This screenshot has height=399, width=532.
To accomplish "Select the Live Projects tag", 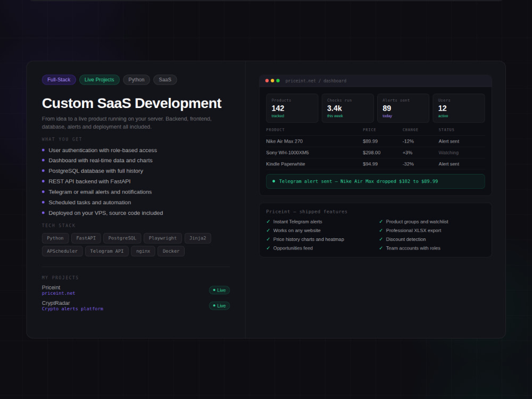I will [99, 80].
